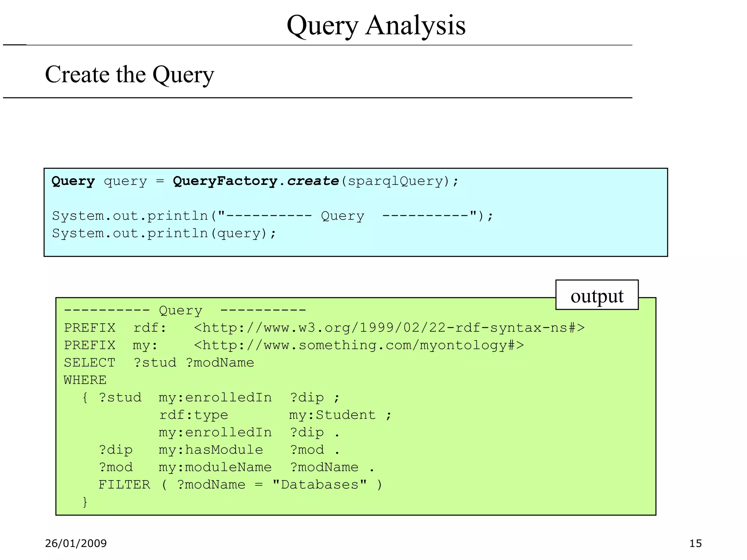Click the '---------- Query ----------' output header
Image resolution: width=747 pixels, height=560 pixels.
[x=185, y=311]
